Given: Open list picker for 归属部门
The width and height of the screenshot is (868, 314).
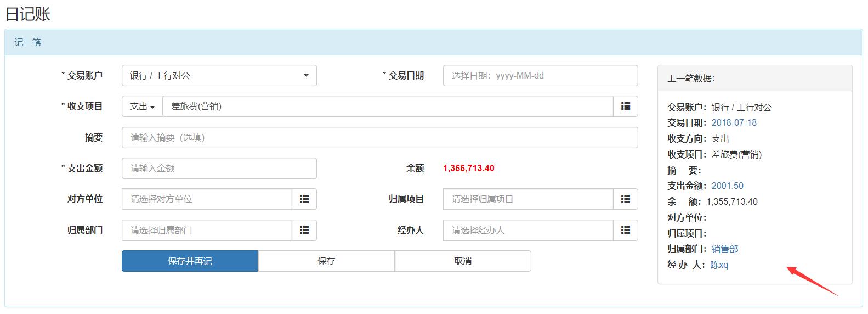Looking at the screenshot, I should [x=304, y=231].
